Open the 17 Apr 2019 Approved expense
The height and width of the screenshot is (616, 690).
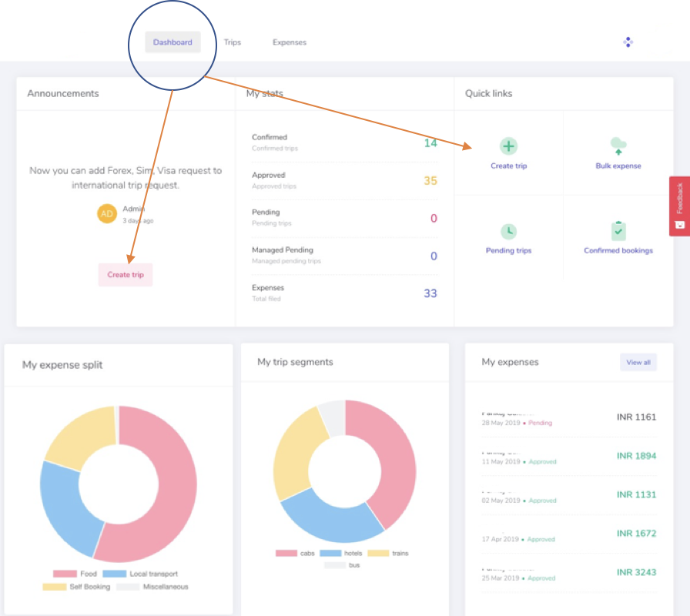coord(569,534)
